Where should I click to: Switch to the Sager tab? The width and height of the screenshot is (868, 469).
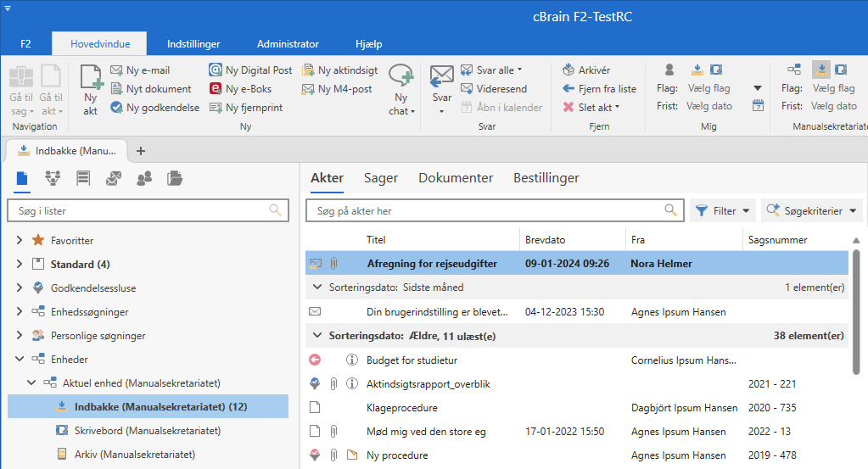point(381,178)
